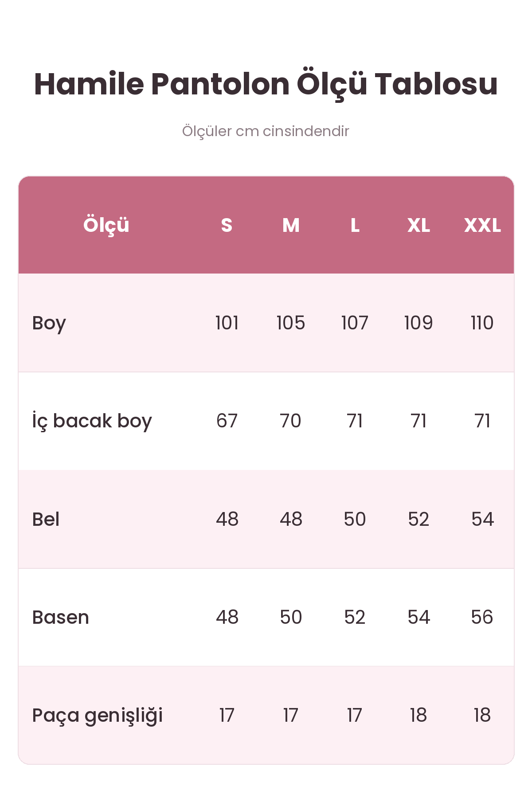Click the Basen row label

[x=61, y=617]
